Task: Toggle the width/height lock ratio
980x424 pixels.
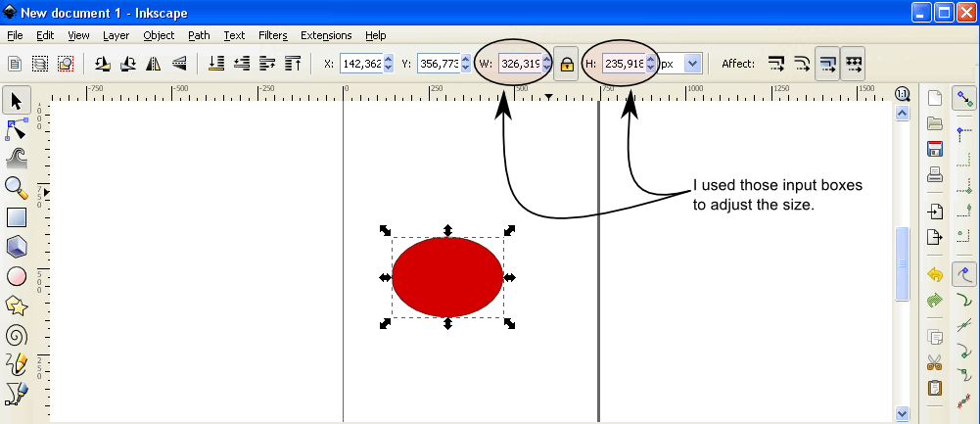Action: pos(566,64)
